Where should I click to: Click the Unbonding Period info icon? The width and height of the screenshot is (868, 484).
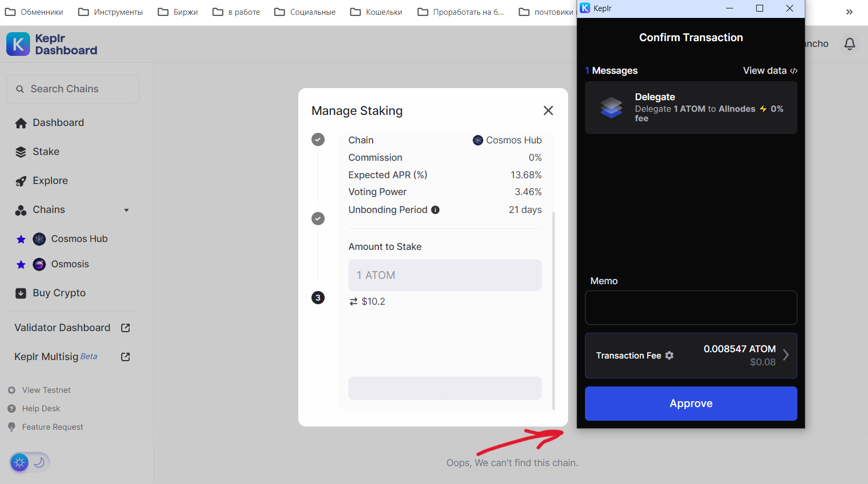pyautogui.click(x=435, y=210)
